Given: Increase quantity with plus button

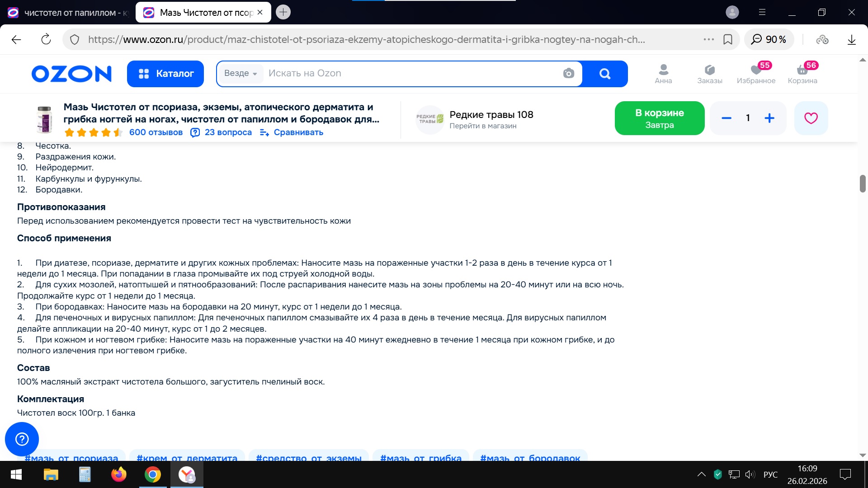Looking at the screenshot, I should tap(769, 118).
